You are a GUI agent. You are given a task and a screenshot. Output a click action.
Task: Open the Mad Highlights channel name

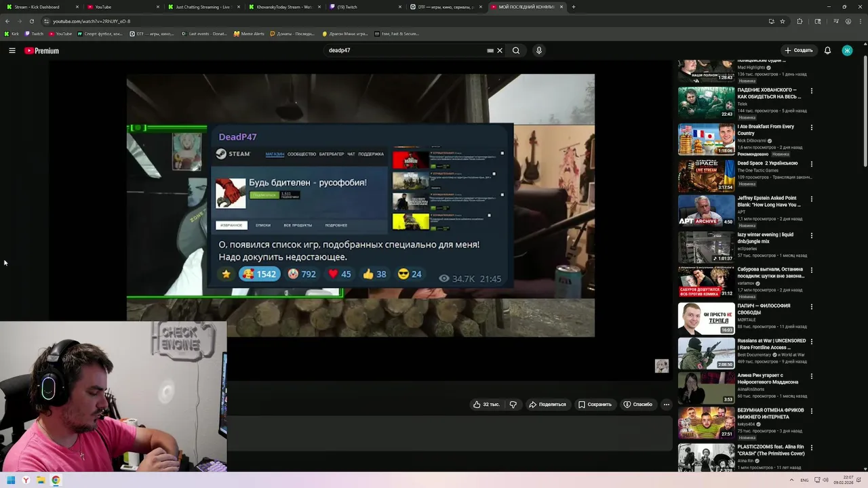[x=751, y=68]
